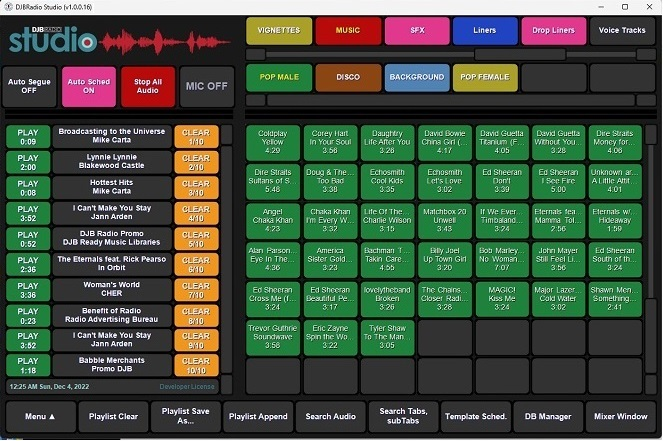The height and width of the screenshot is (441, 663).
Task: Toggle Auto Segue OFF button
Action: point(29,86)
